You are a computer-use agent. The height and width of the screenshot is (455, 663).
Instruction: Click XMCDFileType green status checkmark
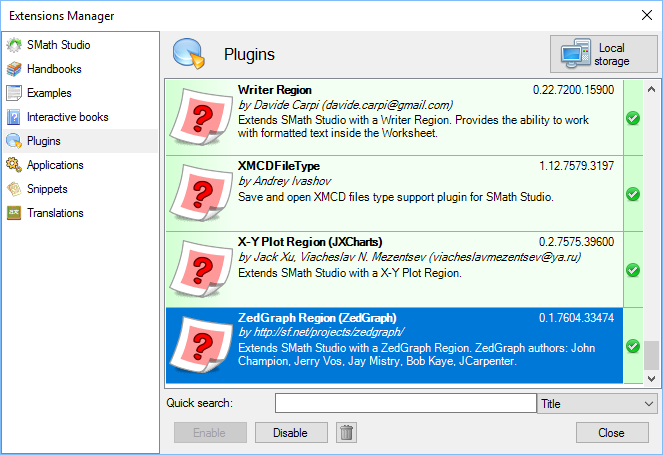click(632, 194)
